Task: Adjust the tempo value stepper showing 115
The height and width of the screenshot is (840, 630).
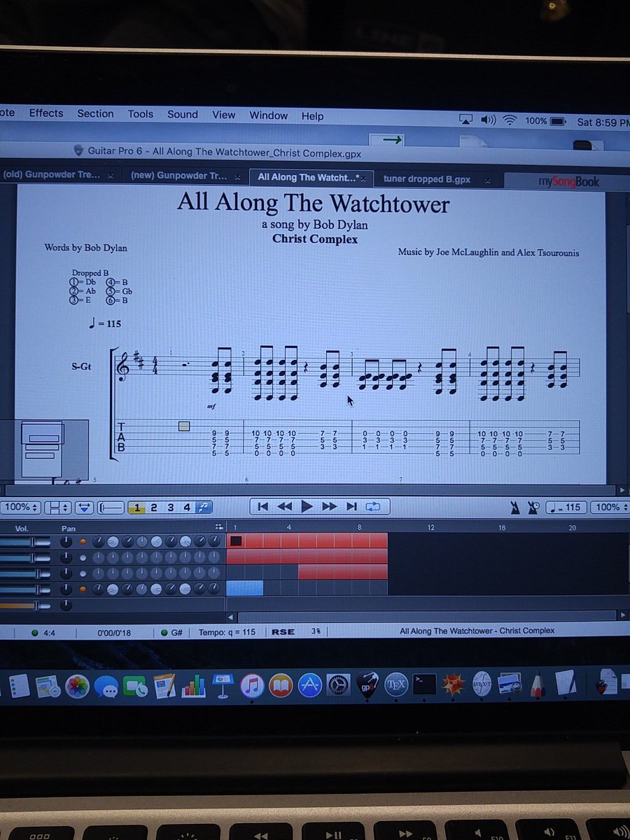Action: tap(567, 507)
